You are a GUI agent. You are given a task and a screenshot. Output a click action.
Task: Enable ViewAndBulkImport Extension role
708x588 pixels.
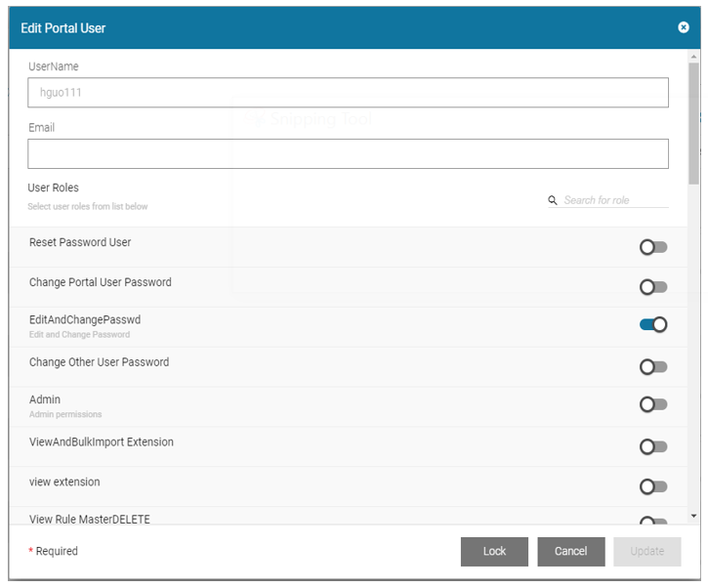pyautogui.click(x=653, y=446)
